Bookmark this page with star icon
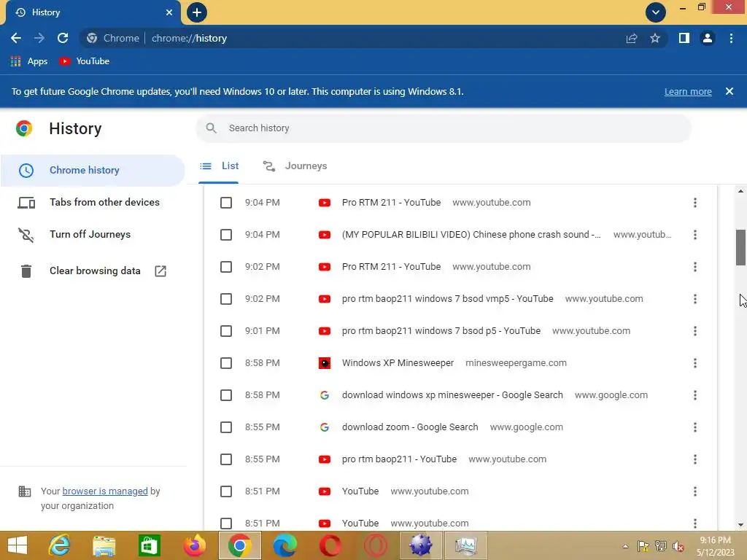747x560 pixels. click(655, 38)
